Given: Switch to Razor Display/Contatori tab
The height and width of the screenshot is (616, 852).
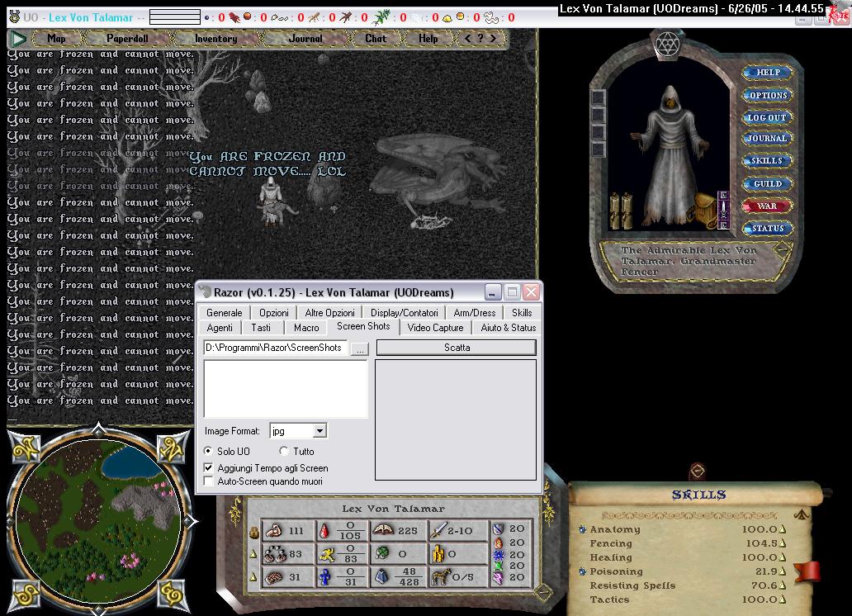Looking at the screenshot, I should click(x=404, y=313).
